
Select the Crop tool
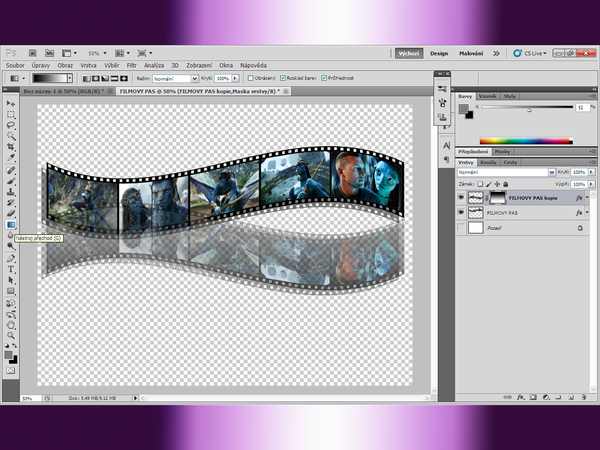(11, 147)
